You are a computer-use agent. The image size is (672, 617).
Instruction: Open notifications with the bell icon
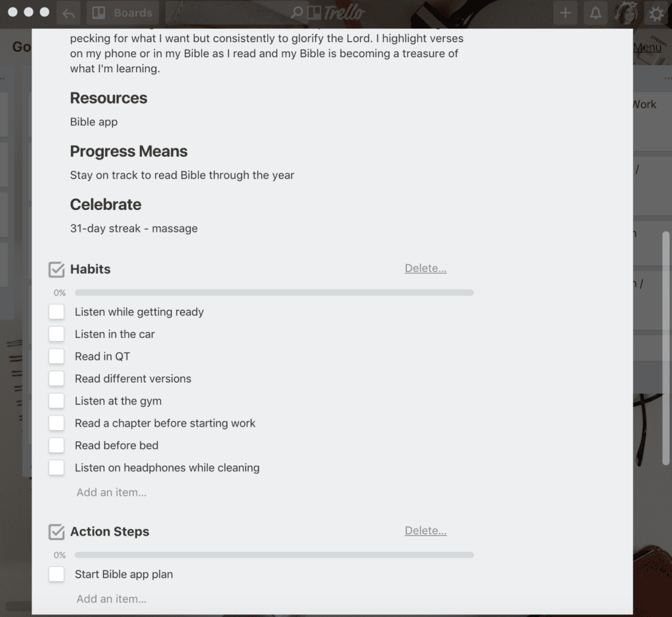596,13
